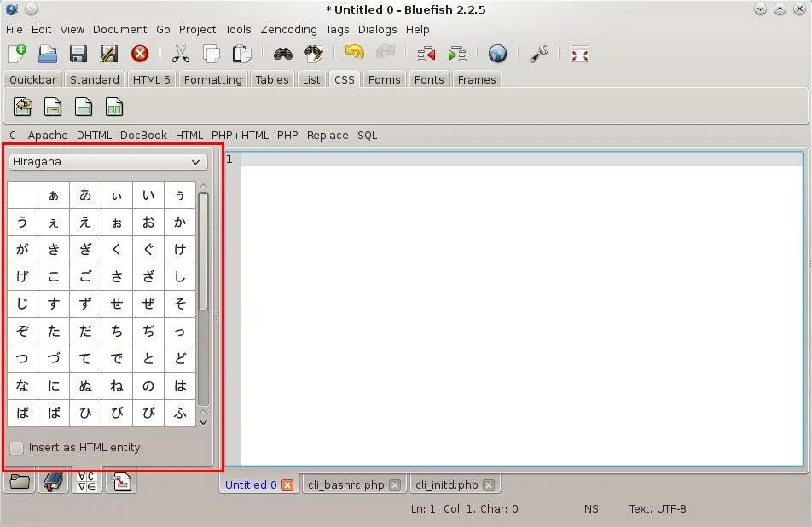
Task: Open the SQL custom menu
Action: pyautogui.click(x=367, y=136)
